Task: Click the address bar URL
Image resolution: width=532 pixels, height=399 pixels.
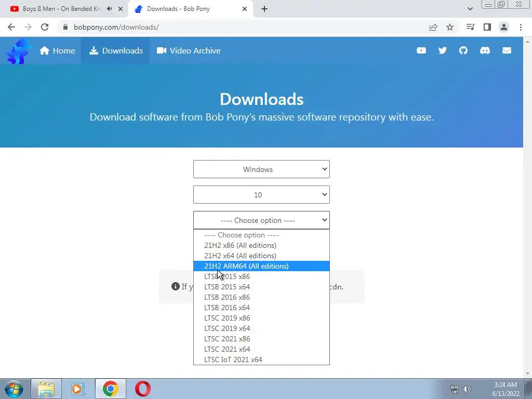Action: click(x=116, y=27)
